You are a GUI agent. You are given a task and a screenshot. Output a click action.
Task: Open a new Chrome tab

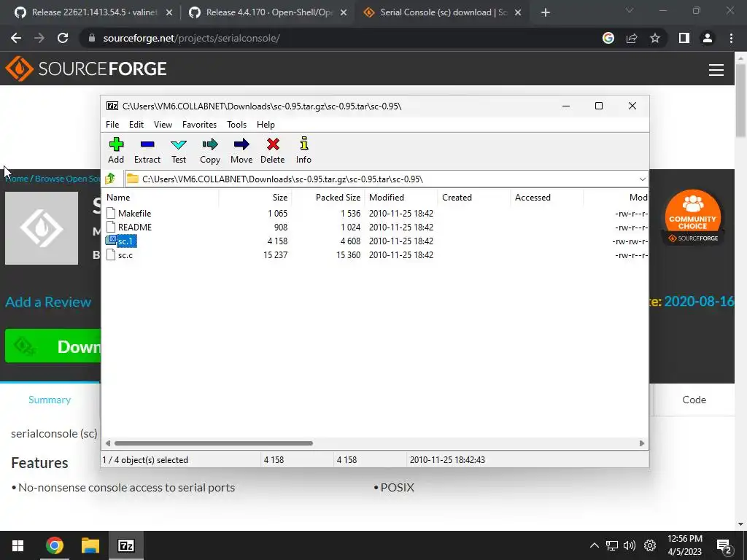pos(546,12)
